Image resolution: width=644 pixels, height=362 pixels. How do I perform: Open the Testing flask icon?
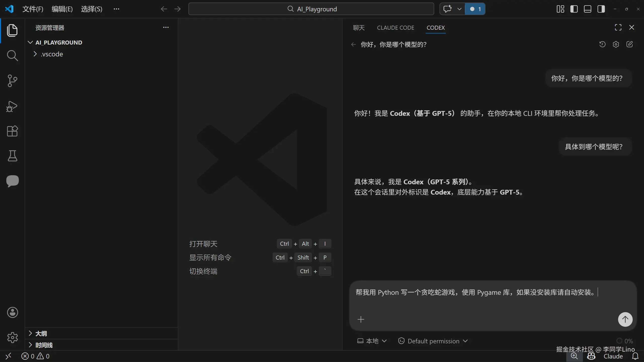12,156
